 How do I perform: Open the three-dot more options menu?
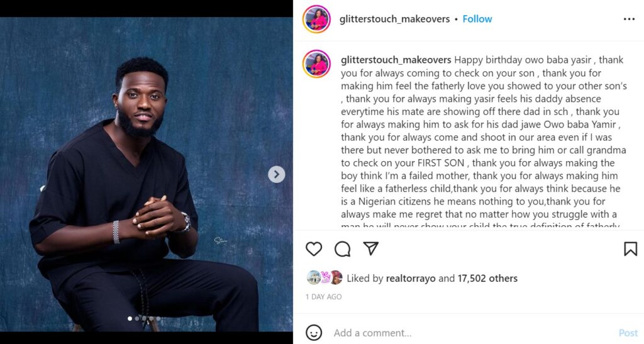629,19
